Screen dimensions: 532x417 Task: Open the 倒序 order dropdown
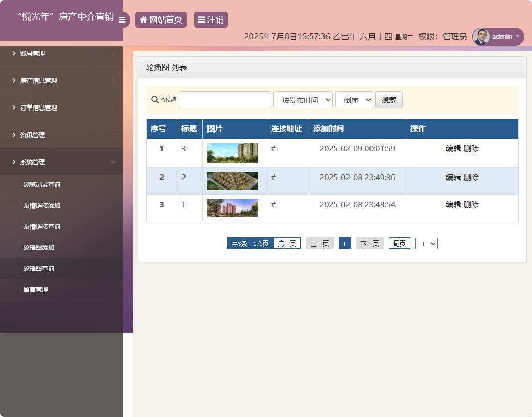354,99
